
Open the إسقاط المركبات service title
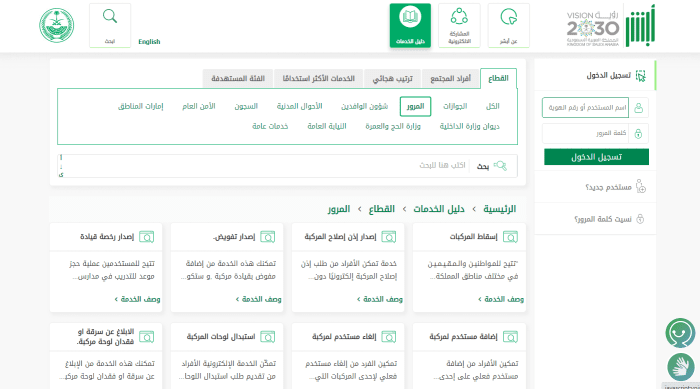click(x=473, y=237)
